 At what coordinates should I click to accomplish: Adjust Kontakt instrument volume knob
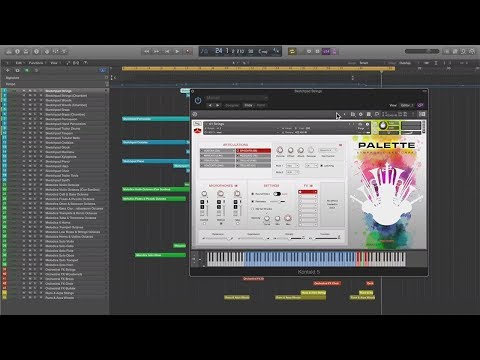click(383, 126)
